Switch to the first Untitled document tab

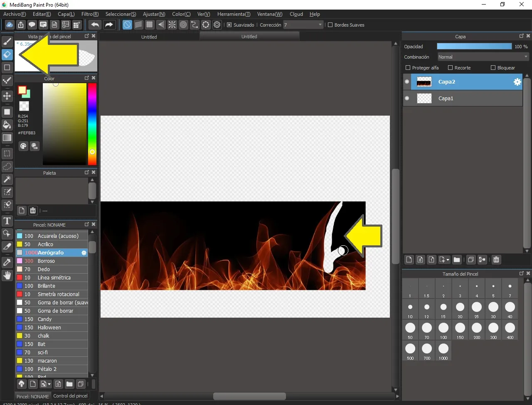coord(149,37)
